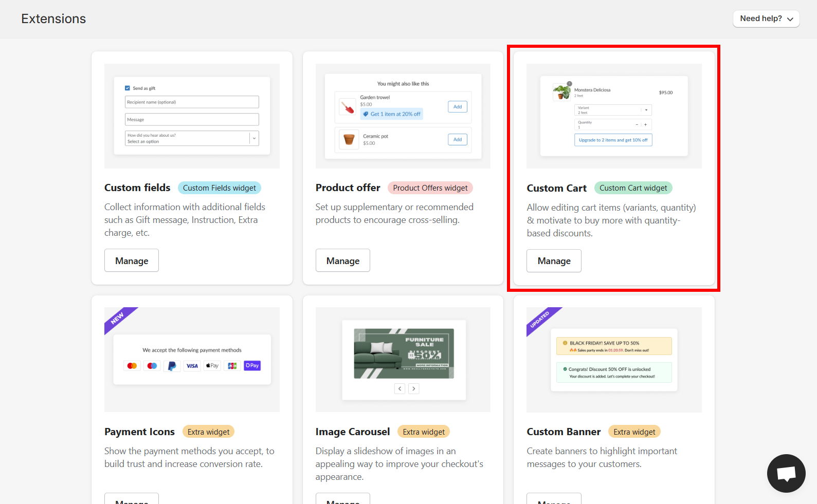
Task: Click the Custom Cart widget badge
Action: tap(633, 188)
